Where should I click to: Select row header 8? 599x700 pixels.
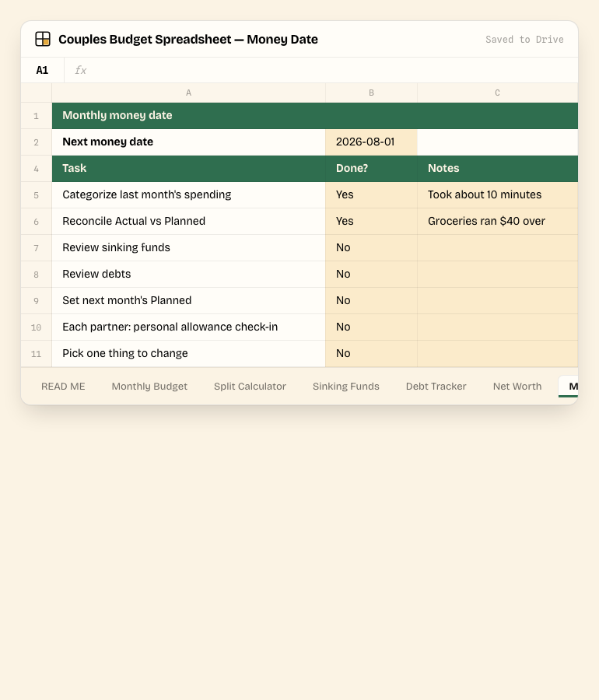[x=37, y=274]
